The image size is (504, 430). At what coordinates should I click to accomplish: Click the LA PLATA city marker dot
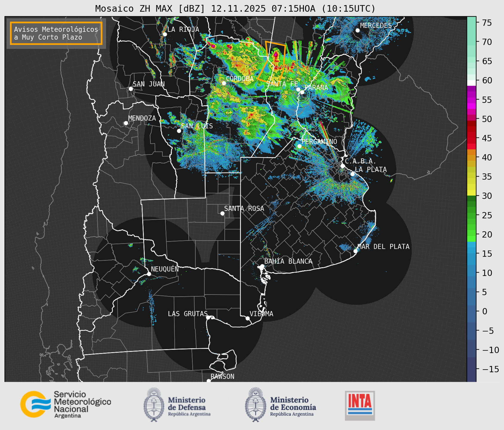point(353,174)
